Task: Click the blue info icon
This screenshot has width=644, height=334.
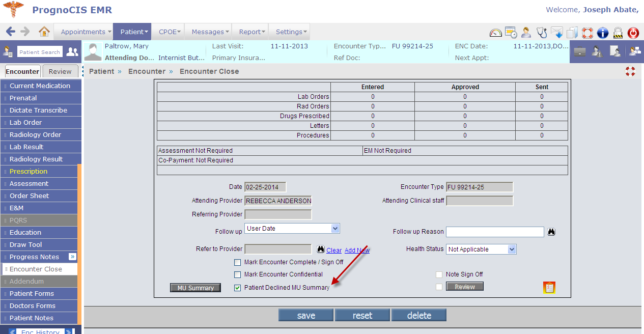Action: point(603,33)
